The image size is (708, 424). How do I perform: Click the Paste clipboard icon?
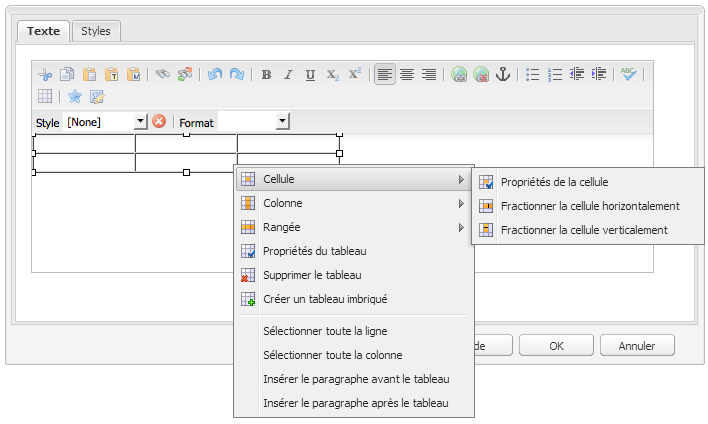pyautogui.click(x=89, y=75)
